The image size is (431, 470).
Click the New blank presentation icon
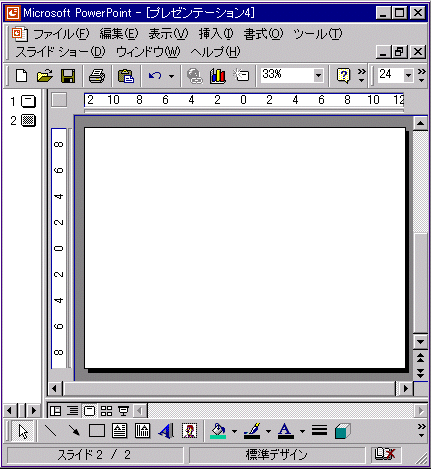[21, 76]
